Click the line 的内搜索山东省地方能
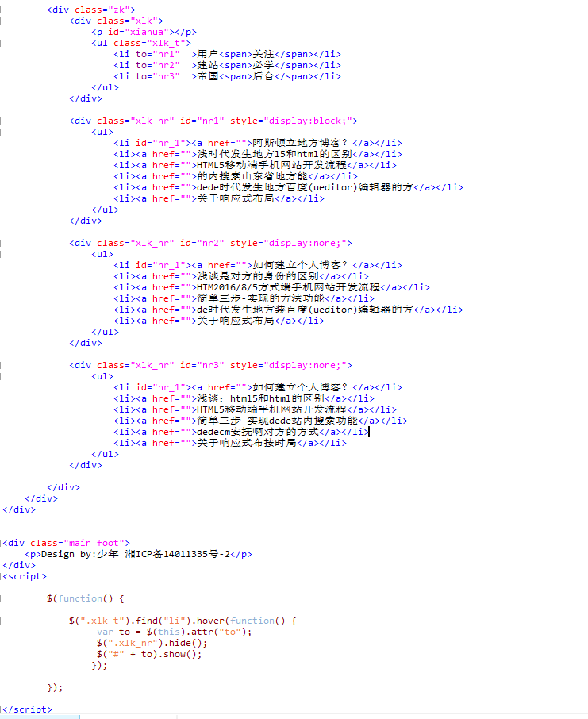This screenshot has width=588, height=719. (236, 176)
